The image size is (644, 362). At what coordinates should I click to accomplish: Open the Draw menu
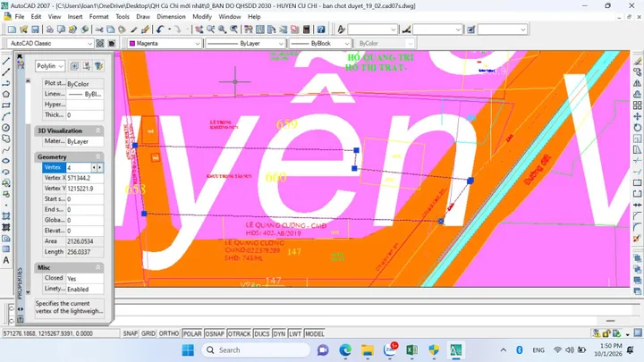click(x=143, y=17)
